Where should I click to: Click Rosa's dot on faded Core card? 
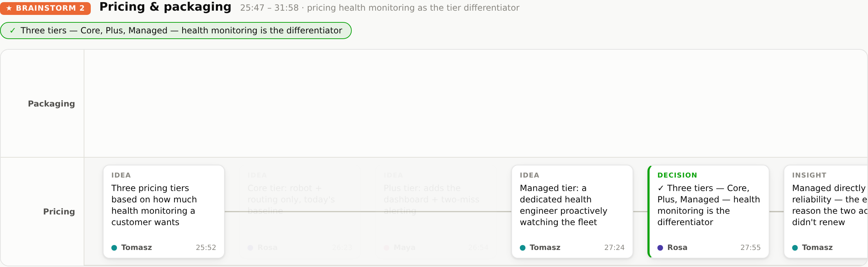(x=250, y=248)
